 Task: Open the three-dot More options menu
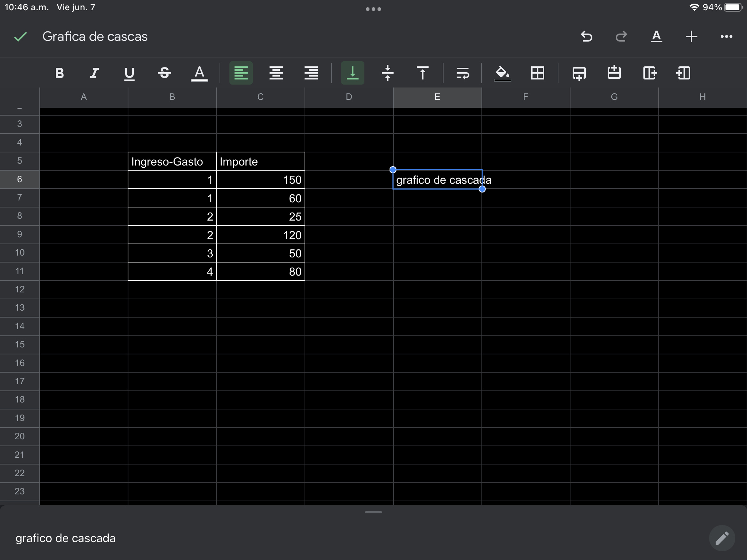pos(726,36)
